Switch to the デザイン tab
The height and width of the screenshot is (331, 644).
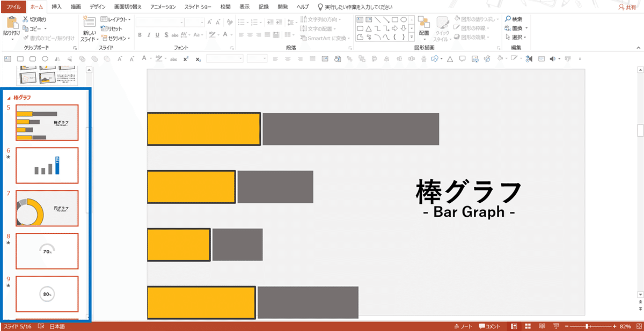98,7
